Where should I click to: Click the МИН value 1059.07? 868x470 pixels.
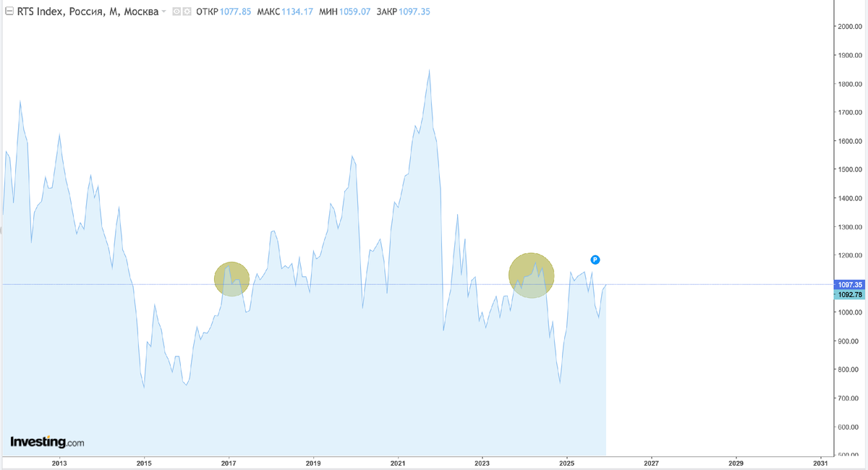(x=355, y=12)
